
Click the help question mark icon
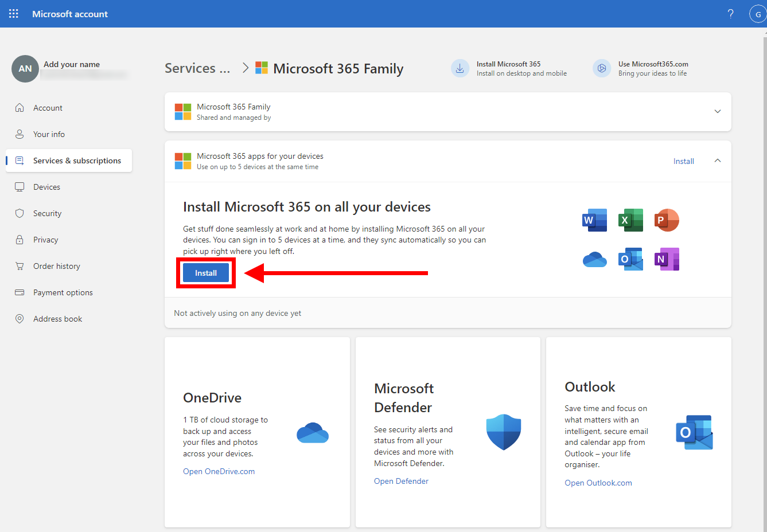coord(730,14)
